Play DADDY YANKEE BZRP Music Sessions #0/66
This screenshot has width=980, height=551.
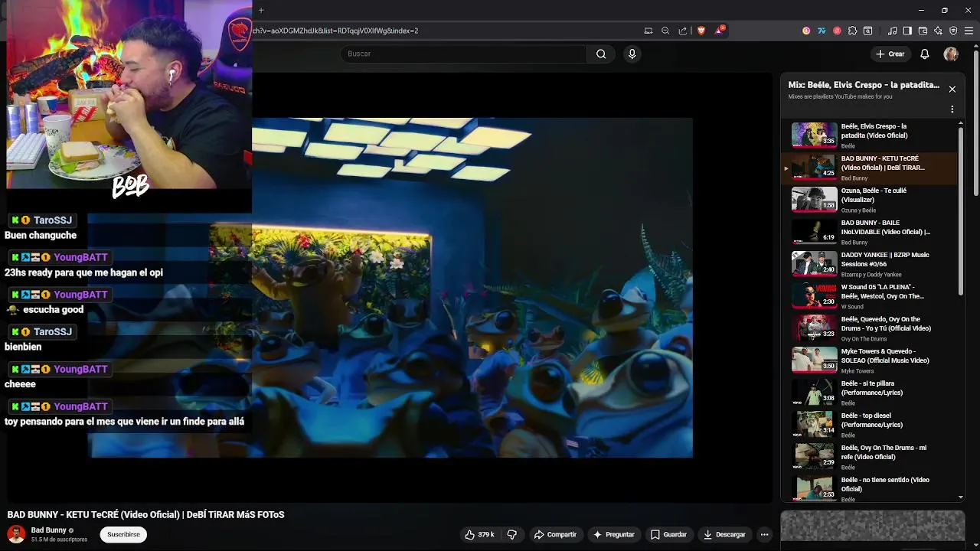pyautogui.click(x=870, y=264)
